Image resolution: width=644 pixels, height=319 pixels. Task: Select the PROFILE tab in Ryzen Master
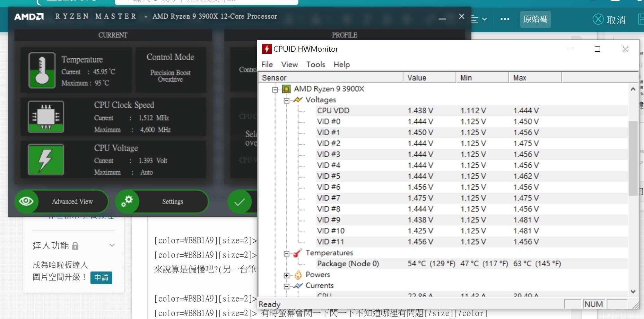point(345,35)
